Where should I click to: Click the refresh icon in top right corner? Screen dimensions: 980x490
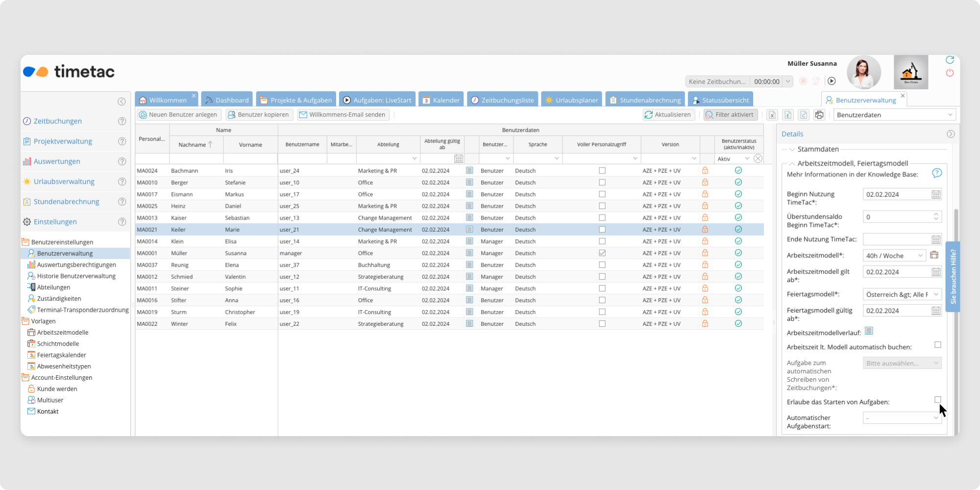pos(950,60)
